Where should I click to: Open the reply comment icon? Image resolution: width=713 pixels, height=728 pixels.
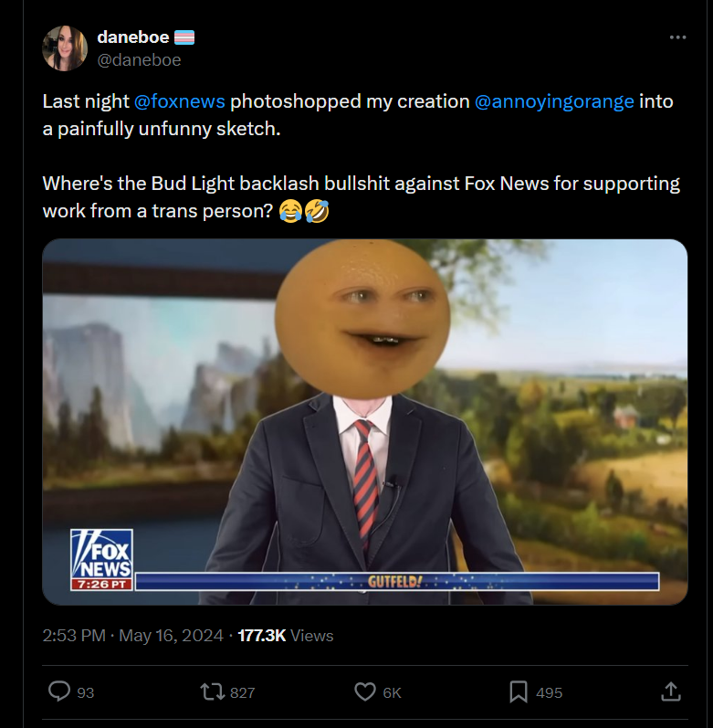point(59,691)
